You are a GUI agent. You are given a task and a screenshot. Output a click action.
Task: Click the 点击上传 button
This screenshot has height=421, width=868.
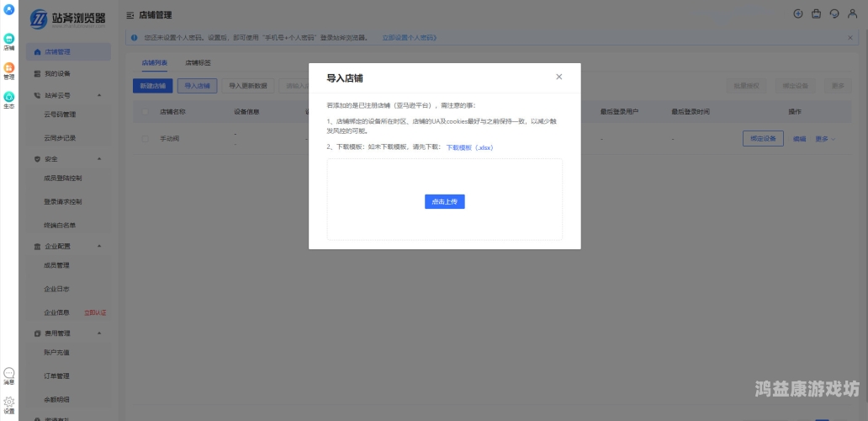(x=445, y=201)
